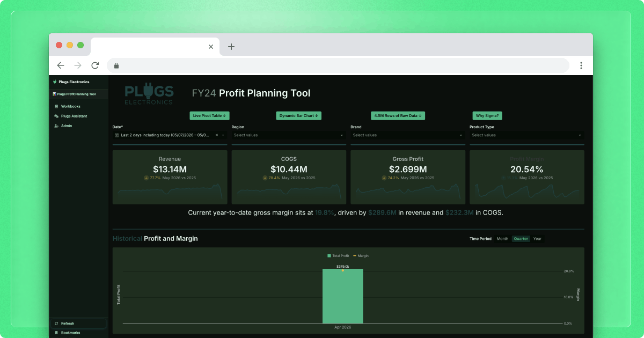
Task: Click the Plugs Electronics logo
Action: click(x=149, y=94)
